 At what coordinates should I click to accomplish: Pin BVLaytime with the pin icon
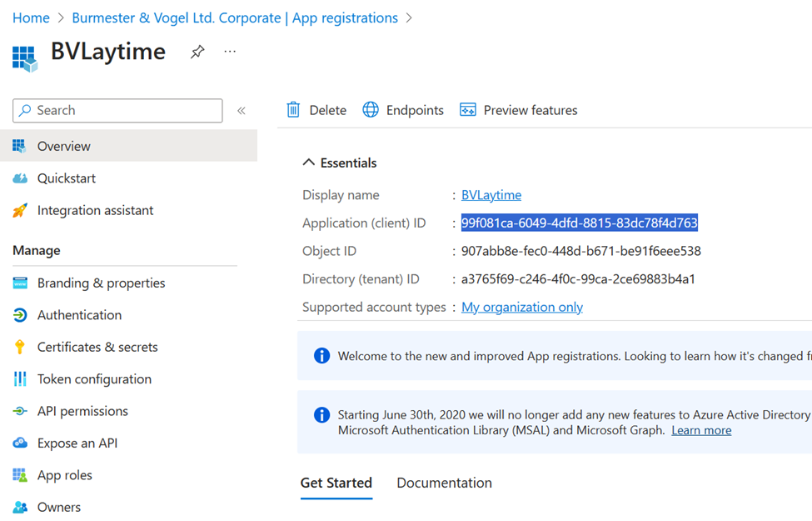pos(197,52)
